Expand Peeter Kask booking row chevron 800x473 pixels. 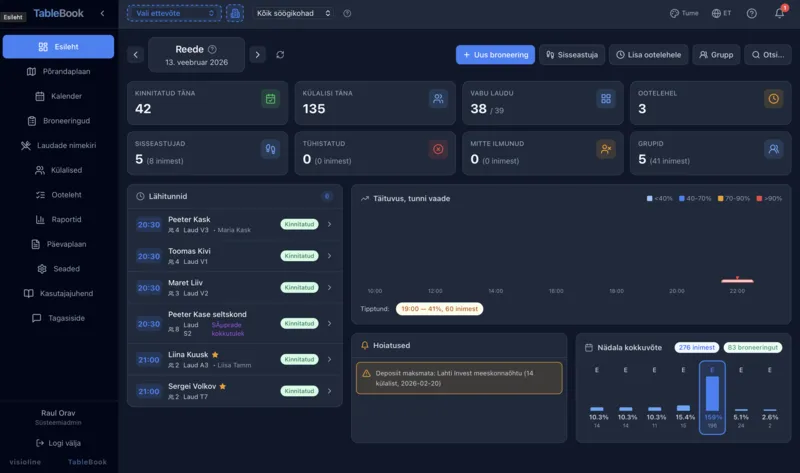330,224
